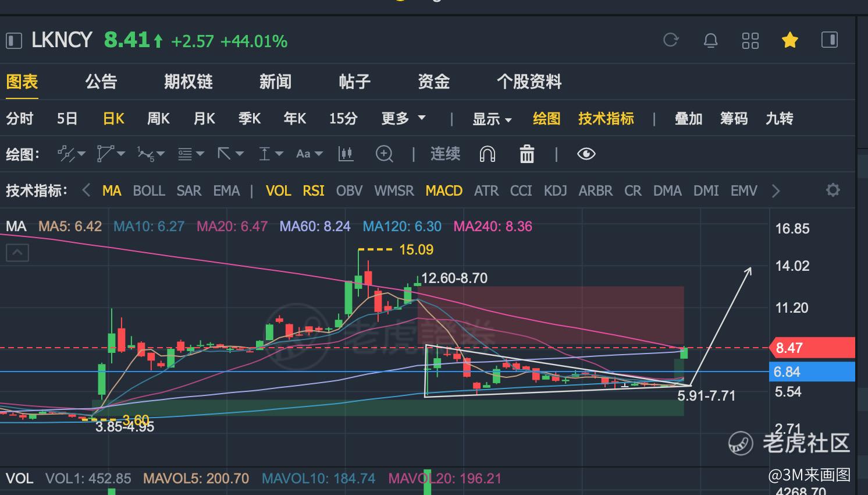Toggle the magnet snap tool

coord(487,154)
